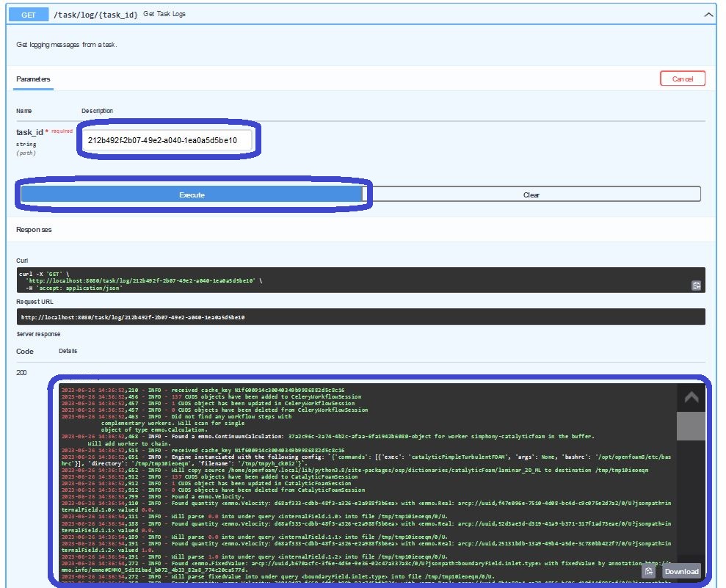Screen dimensions: 726x588
Task: Click the GET method badge
Action: [28, 15]
